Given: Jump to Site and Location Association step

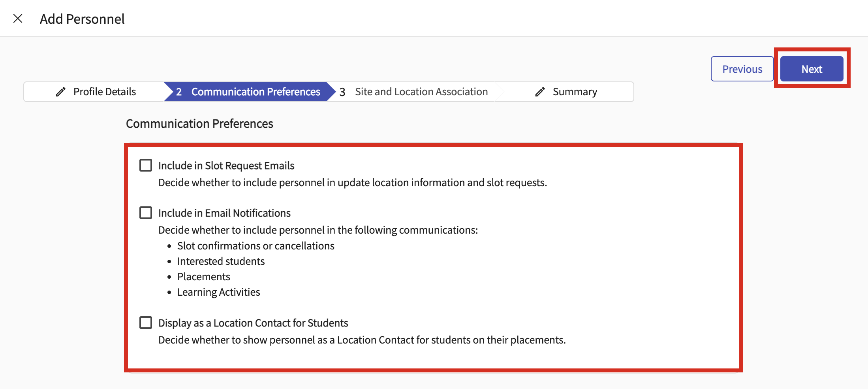Looking at the screenshot, I should [x=421, y=92].
